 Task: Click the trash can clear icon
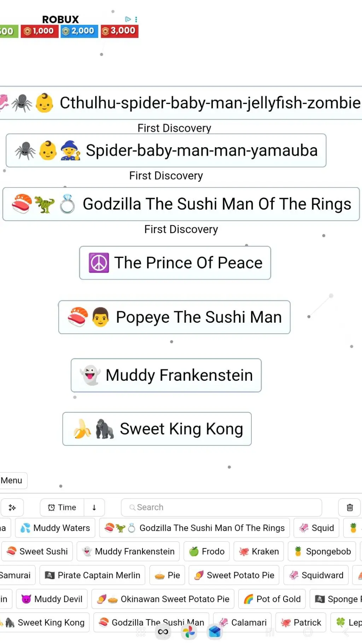coord(350,507)
